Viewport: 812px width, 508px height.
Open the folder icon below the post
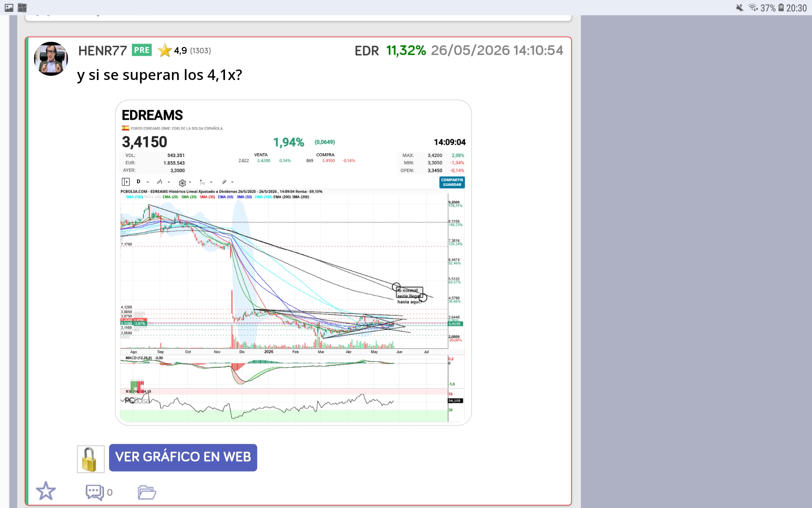coord(147,492)
